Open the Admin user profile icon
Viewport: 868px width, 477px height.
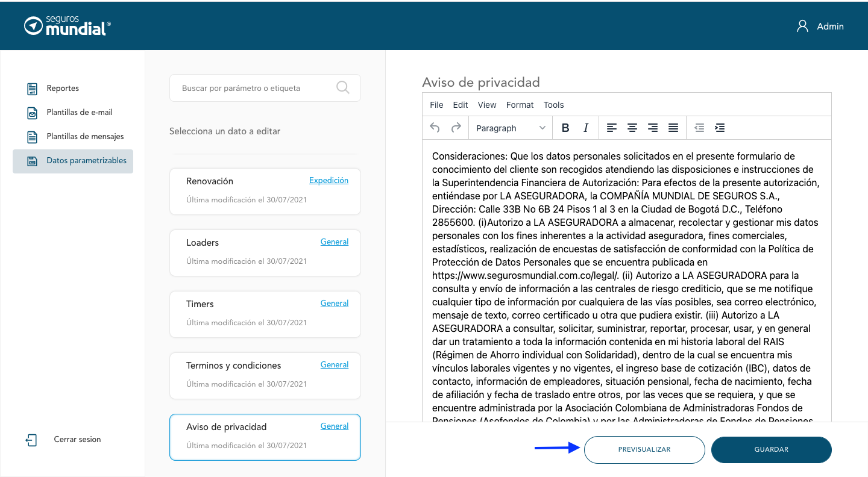(x=802, y=26)
